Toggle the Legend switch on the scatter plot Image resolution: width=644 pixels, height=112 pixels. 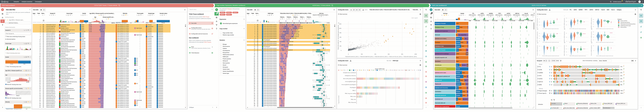(x=413, y=18)
